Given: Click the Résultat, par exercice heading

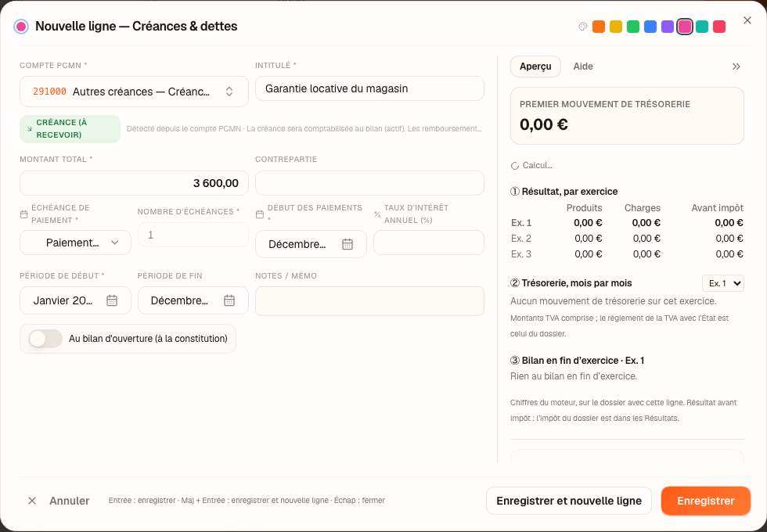Looking at the screenshot, I should [564, 192].
